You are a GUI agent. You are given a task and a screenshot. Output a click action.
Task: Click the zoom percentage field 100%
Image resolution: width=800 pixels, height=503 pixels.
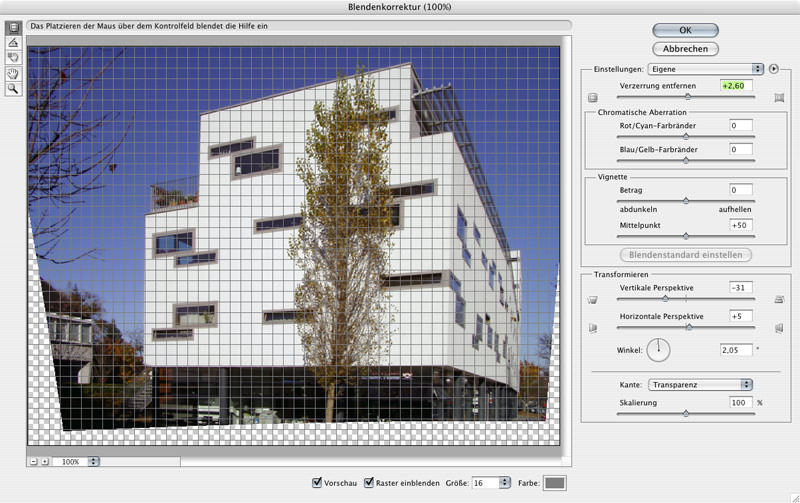(70, 461)
